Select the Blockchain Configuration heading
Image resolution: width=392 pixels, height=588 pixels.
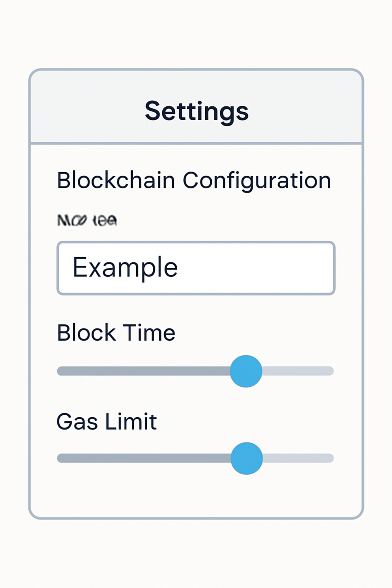(194, 180)
